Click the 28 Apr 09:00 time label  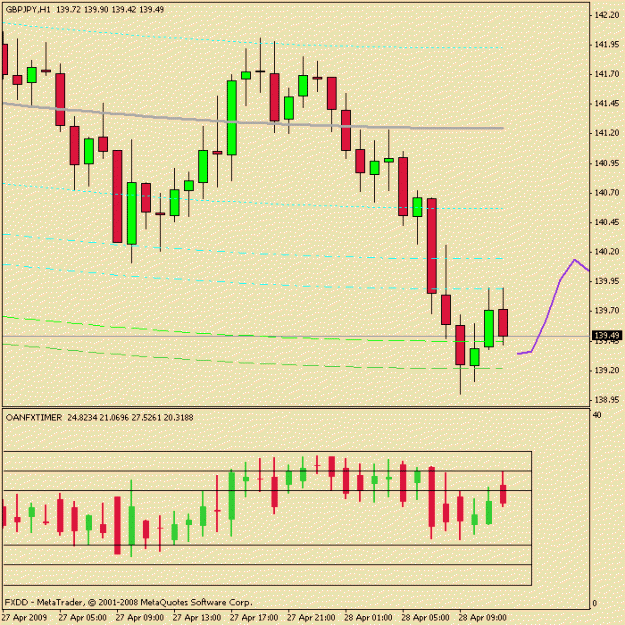point(483,618)
